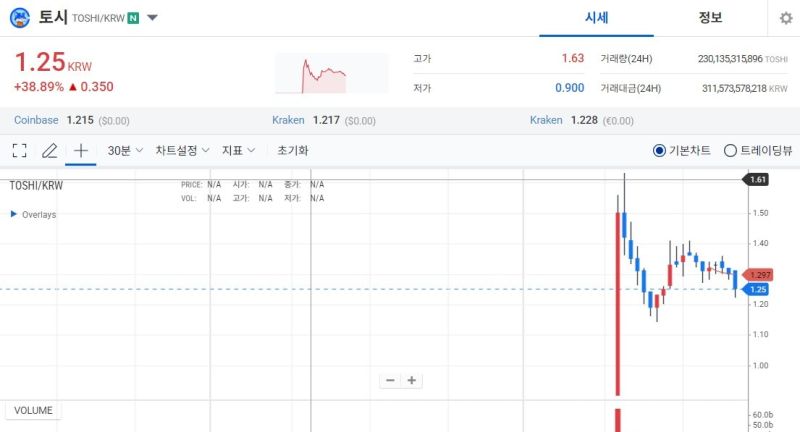Click the VOLUME panel label
The image size is (800, 432).
(33, 410)
